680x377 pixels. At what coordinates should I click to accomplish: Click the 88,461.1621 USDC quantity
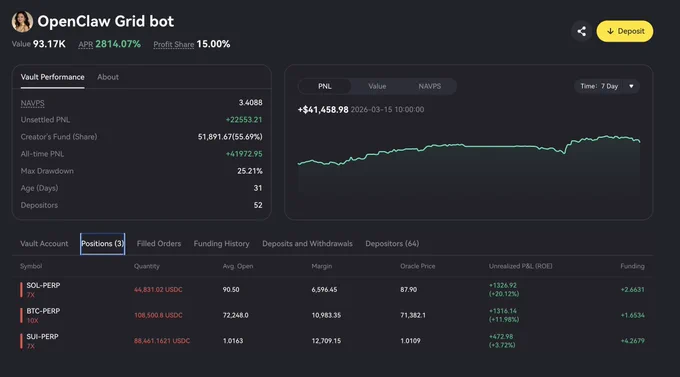(x=162, y=341)
